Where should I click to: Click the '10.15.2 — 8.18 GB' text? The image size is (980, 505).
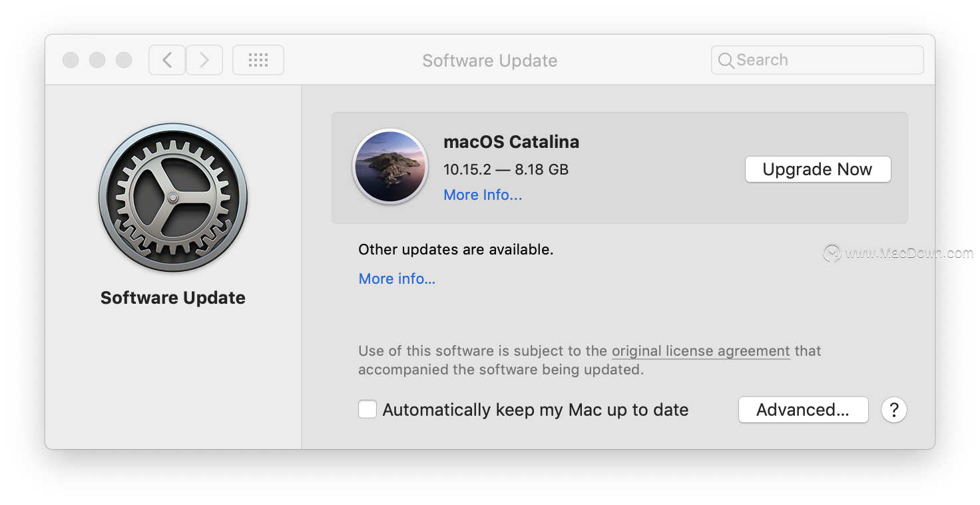tap(506, 169)
